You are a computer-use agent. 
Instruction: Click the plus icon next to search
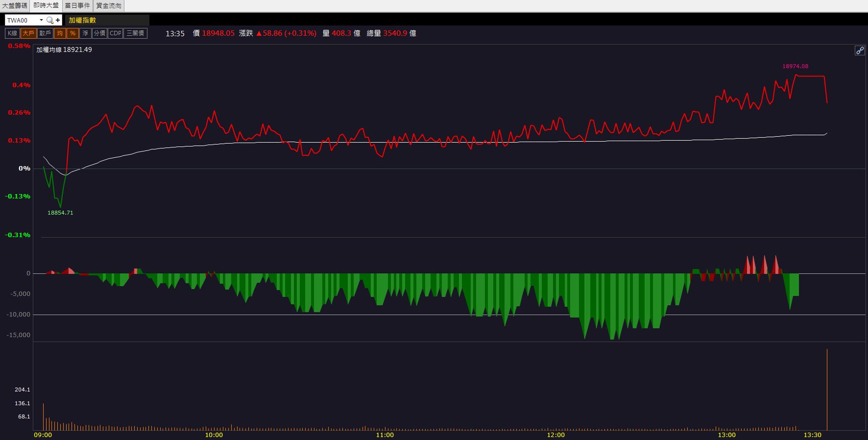pyautogui.click(x=58, y=21)
